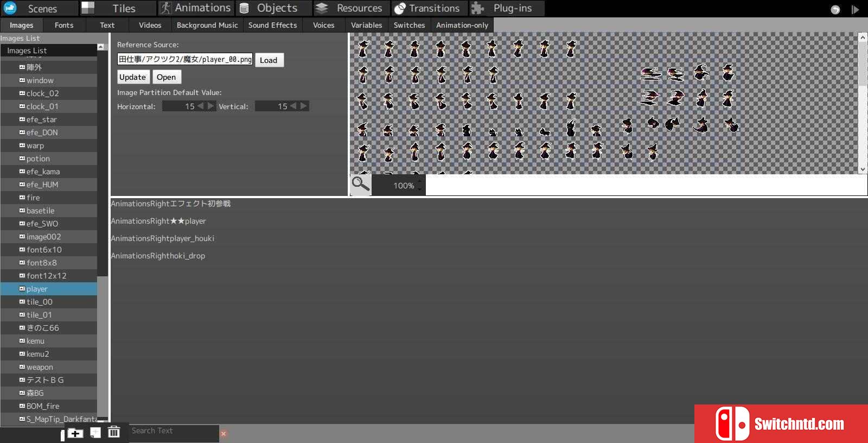Select the Variables tab
The height and width of the screenshot is (443, 868).
[367, 25]
